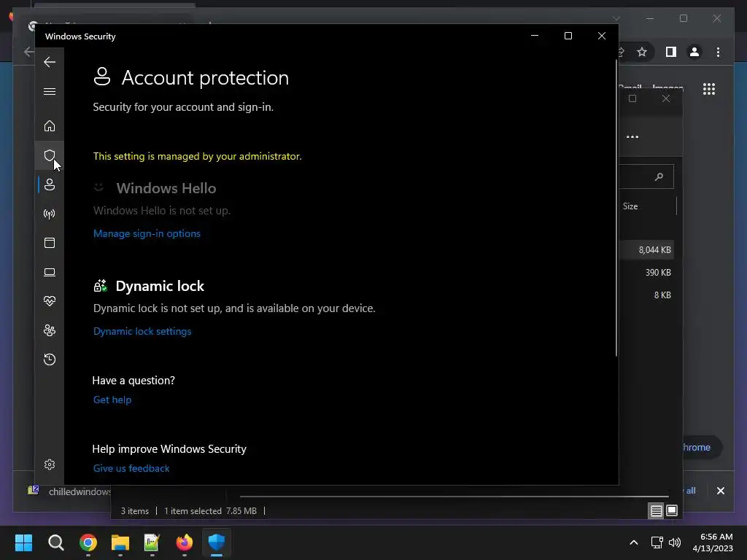
Task: Select the 8,044 KB file row
Action: coord(646,250)
